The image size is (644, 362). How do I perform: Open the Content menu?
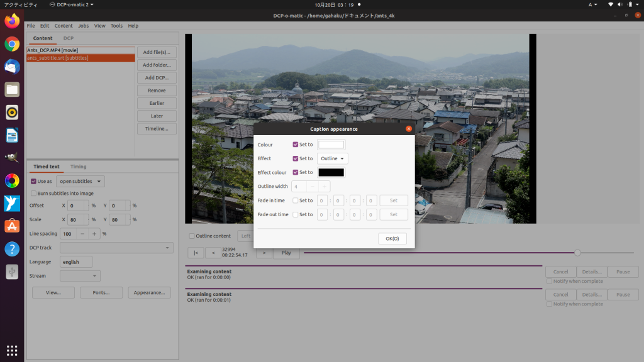pos(64,25)
